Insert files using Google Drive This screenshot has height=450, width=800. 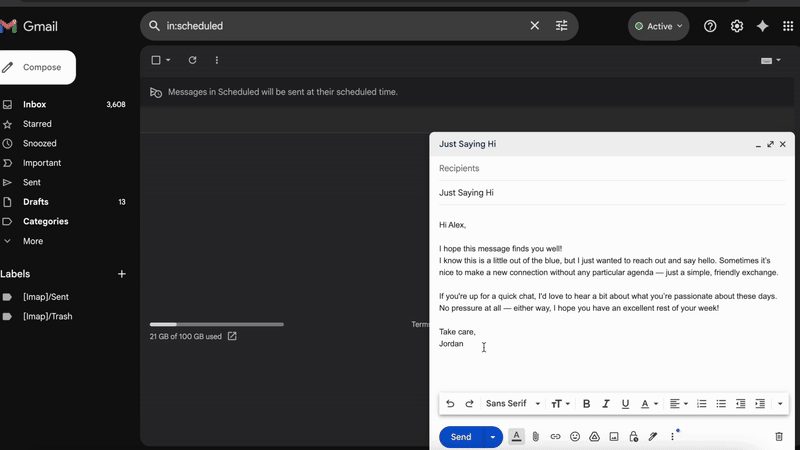pyautogui.click(x=594, y=437)
